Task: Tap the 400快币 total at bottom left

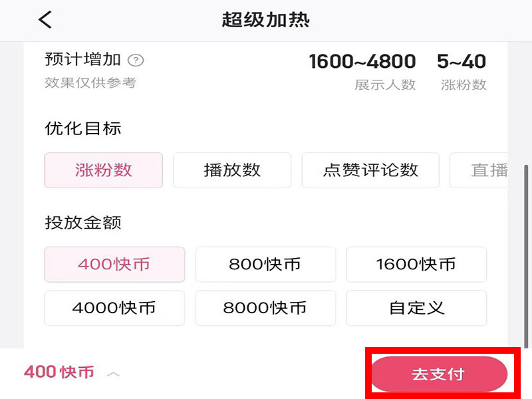Action: pyautogui.click(x=59, y=372)
